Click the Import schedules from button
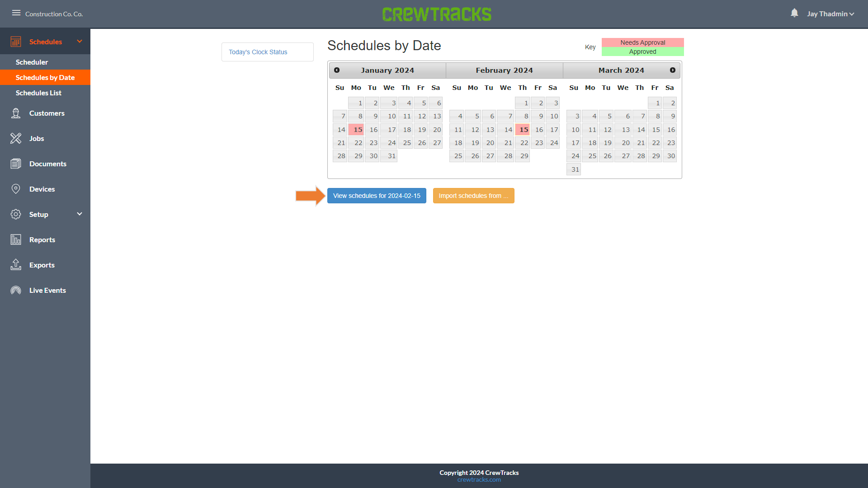 (x=473, y=196)
